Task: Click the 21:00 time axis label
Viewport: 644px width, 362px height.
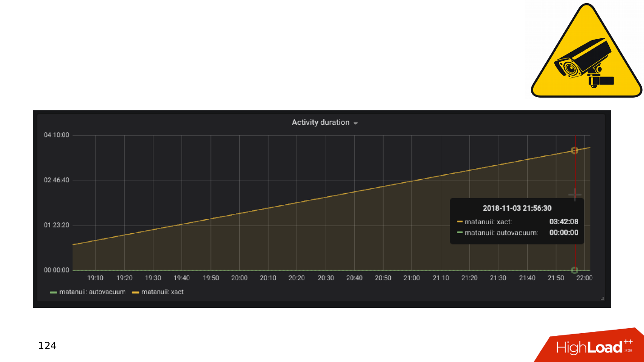Action: click(x=412, y=278)
